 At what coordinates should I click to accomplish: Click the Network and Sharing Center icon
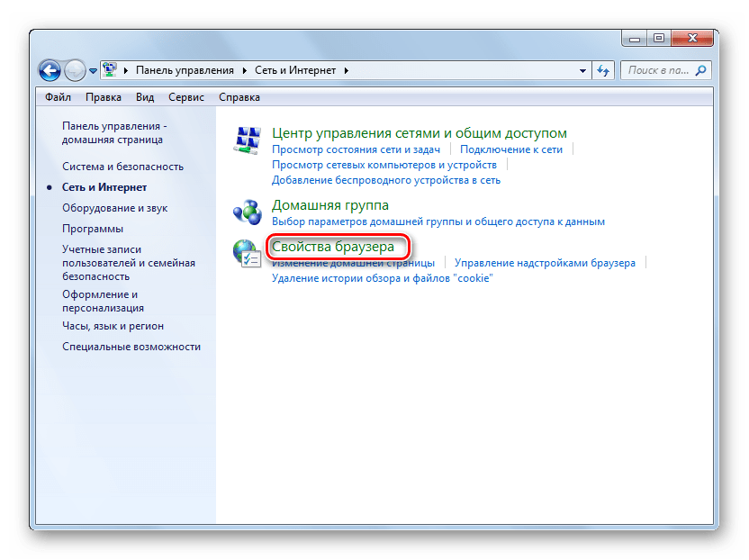[x=247, y=141]
